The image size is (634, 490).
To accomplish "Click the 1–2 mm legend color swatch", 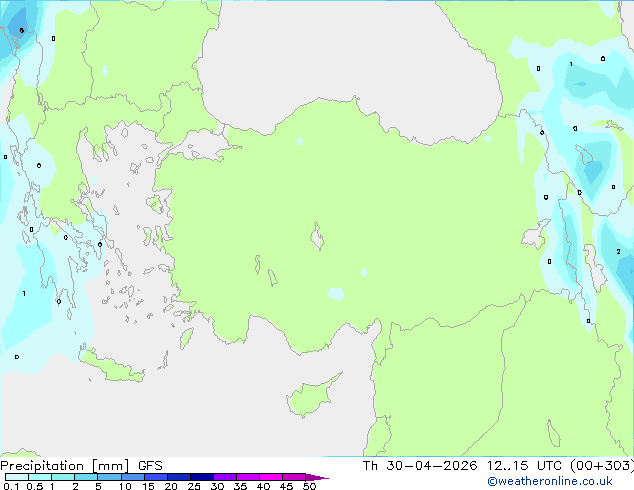I will (63, 477).
